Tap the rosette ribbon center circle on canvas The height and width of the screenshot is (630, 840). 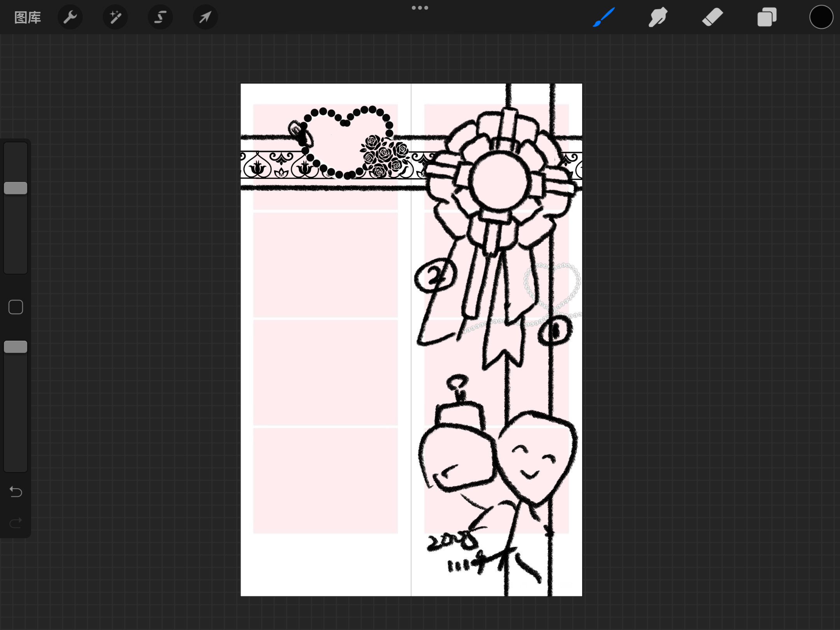(x=500, y=182)
